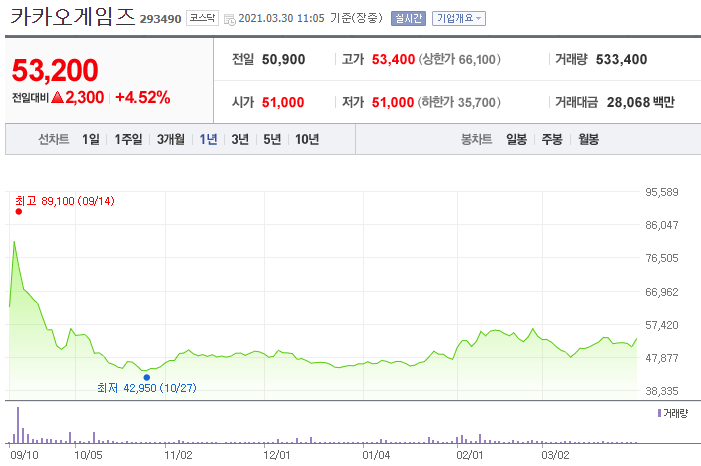Click the 선차트 label

click(x=54, y=140)
